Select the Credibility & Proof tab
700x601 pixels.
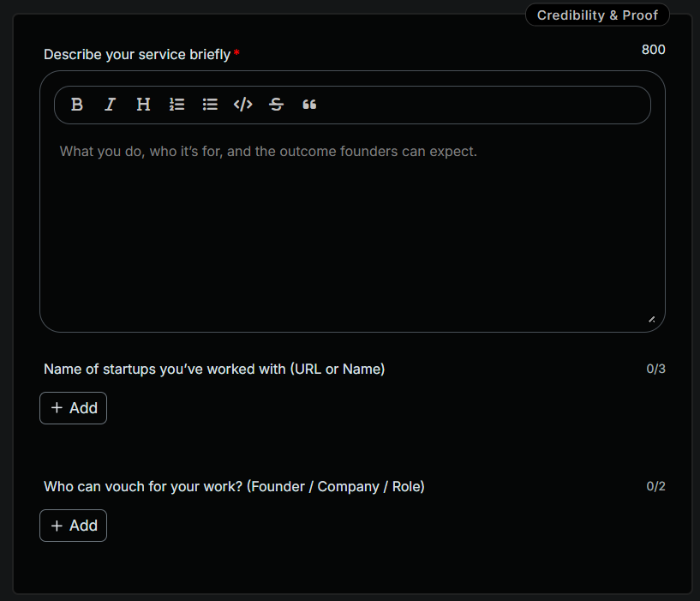point(597,15)
